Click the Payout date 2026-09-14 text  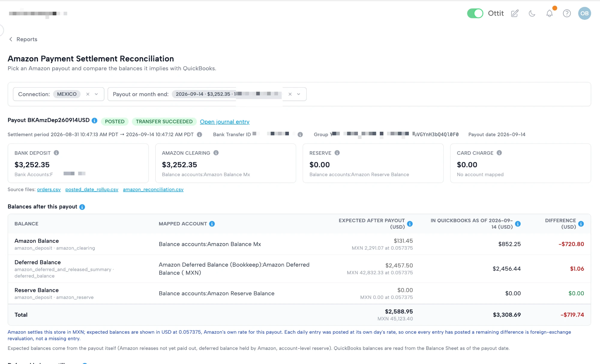pyautogui.click(x=497, y=134)
